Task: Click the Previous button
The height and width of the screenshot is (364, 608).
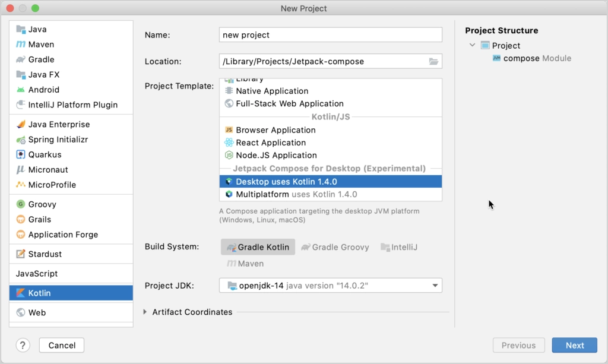Action: 518,345
